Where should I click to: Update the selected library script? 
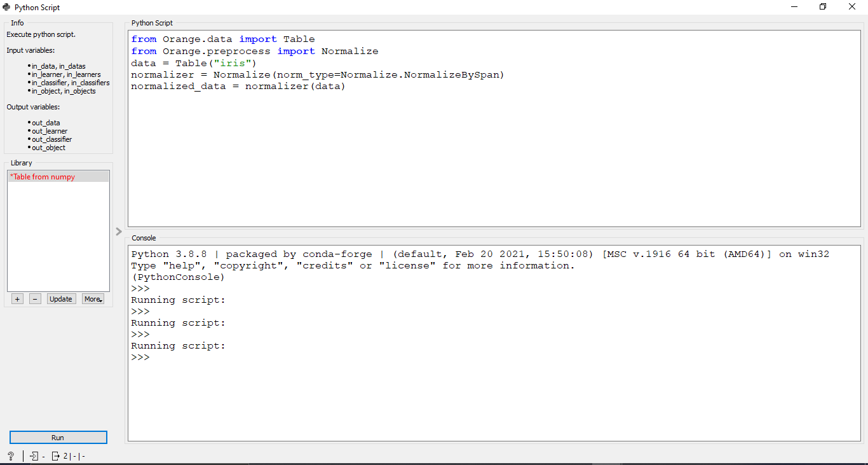pos(61,298)
